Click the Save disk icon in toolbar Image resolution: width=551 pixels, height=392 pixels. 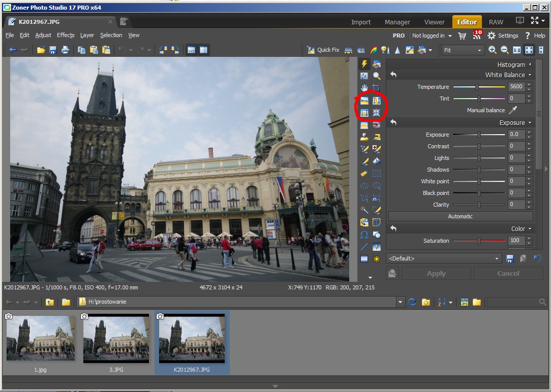[53, 50]
